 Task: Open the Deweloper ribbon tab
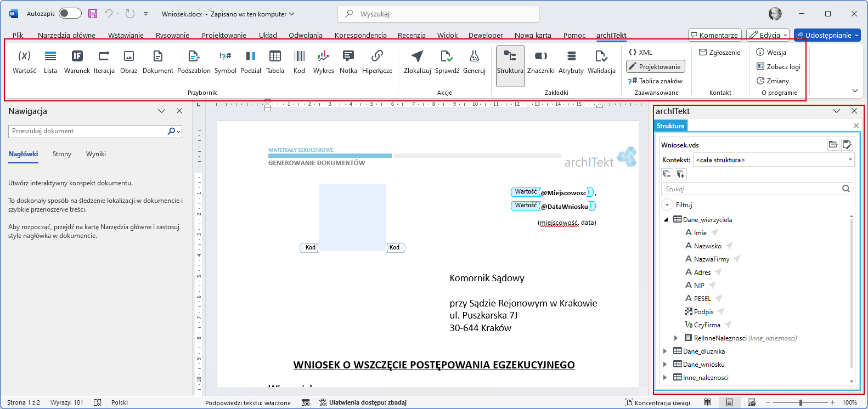(486, 35)
